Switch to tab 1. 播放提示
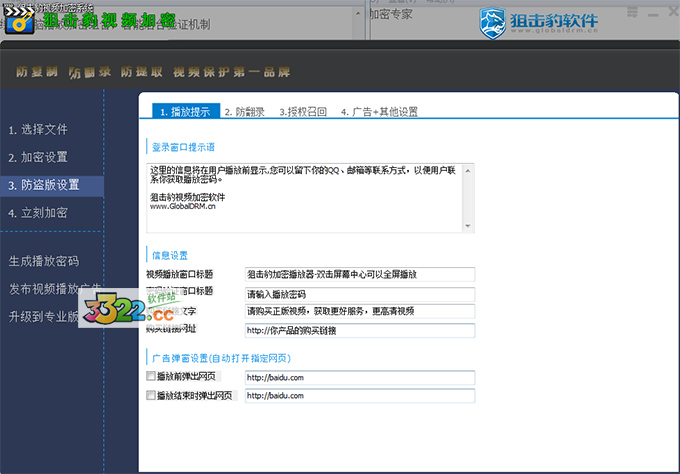The height and width of the screenshot is (474, 680). click(x=186, y=111)
